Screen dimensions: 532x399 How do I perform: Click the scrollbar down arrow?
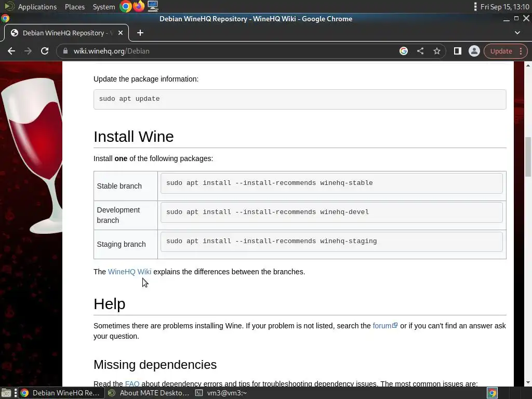[x=528, y=382]
